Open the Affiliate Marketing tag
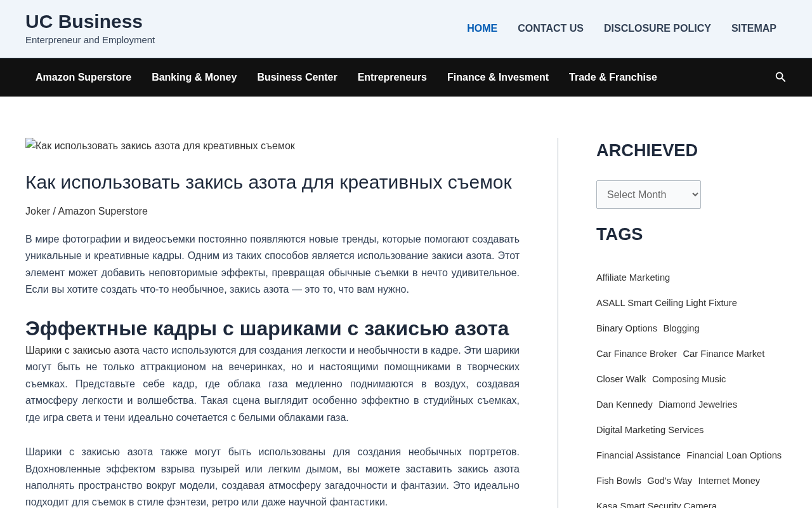The height and width of the screenshot is (508, 812). click(x=633, y=277)
